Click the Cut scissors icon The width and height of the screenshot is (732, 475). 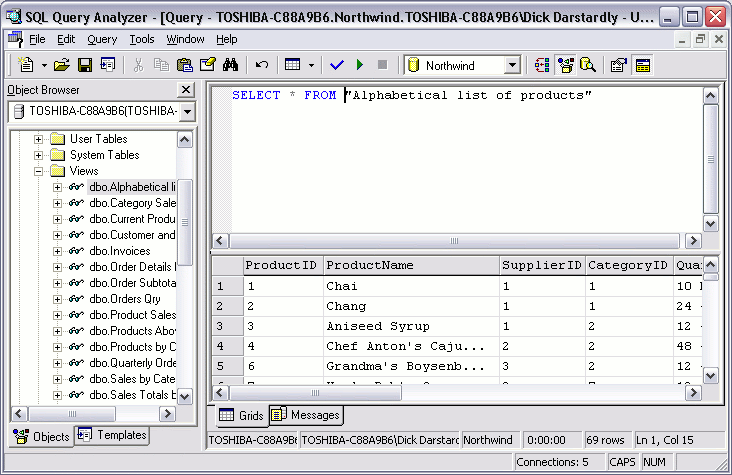pos(138,65)
